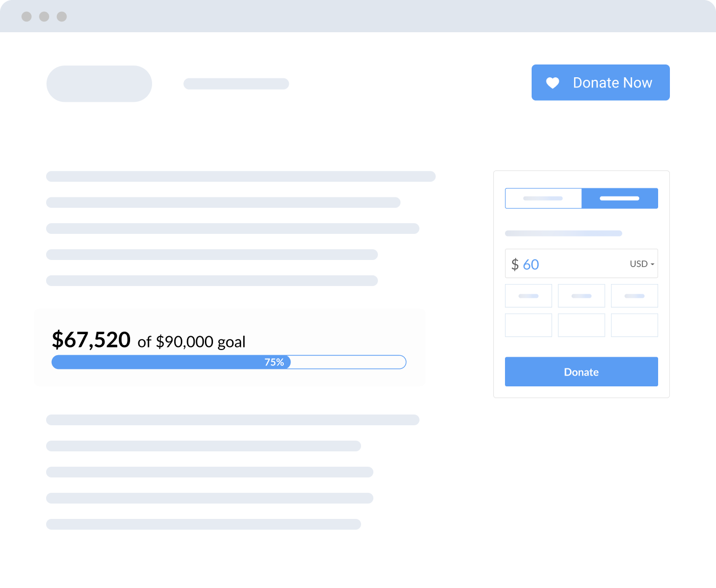Click the Donate Now button label

coord(613,83)
